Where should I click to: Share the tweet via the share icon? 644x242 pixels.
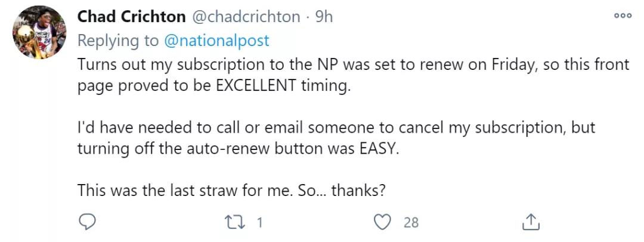point(530,222)
